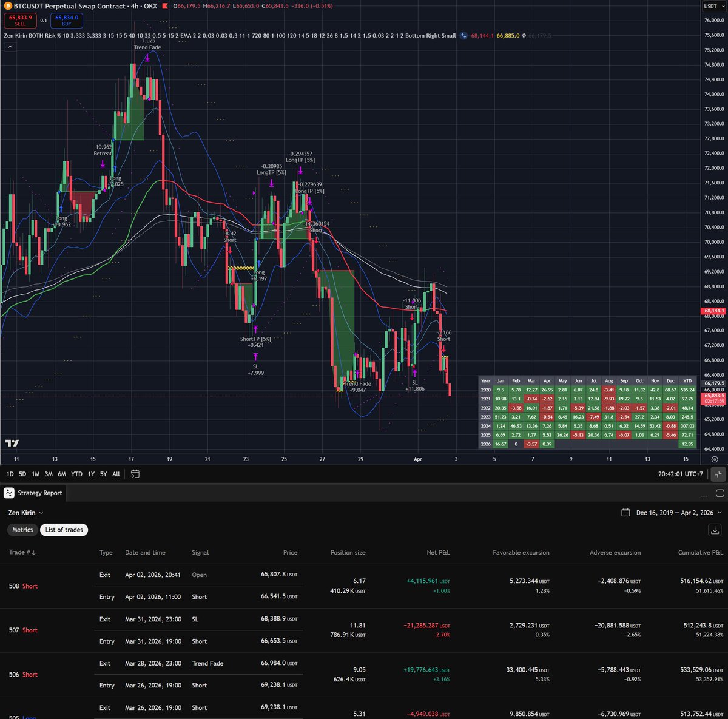Set time range to 6M
The width and height of the screenshot is (728, 719).
(x=62, y=474)
